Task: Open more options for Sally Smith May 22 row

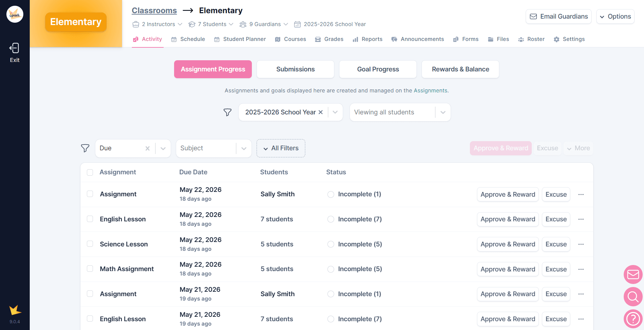Action: (581, 194)
